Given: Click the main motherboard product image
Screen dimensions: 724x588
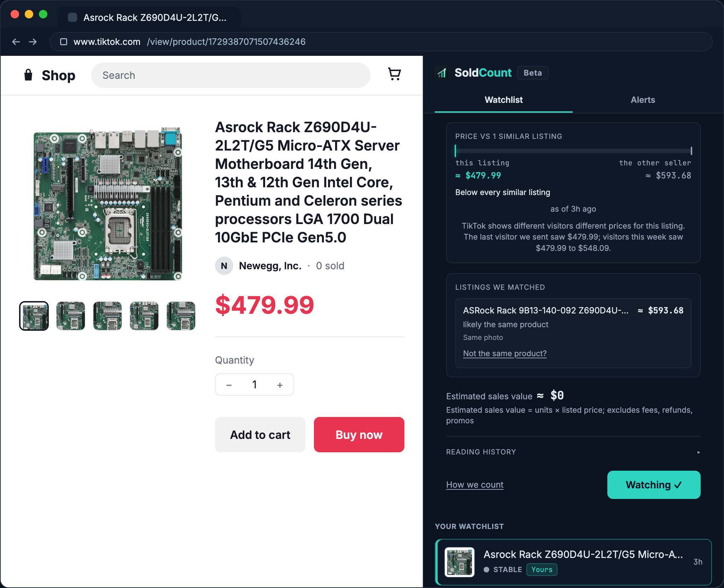Looking at the screenshot, I should pos(107,204).
